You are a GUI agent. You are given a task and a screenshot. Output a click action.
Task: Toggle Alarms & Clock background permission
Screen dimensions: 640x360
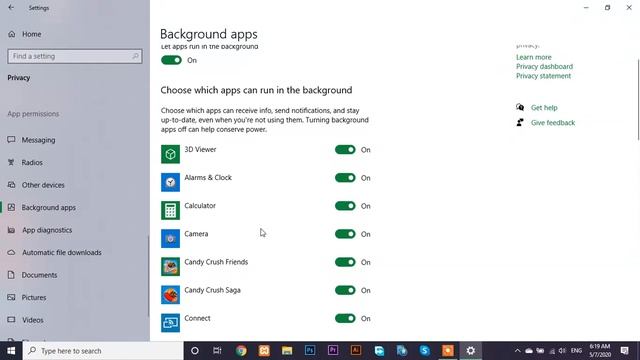[x=345, y=178]
